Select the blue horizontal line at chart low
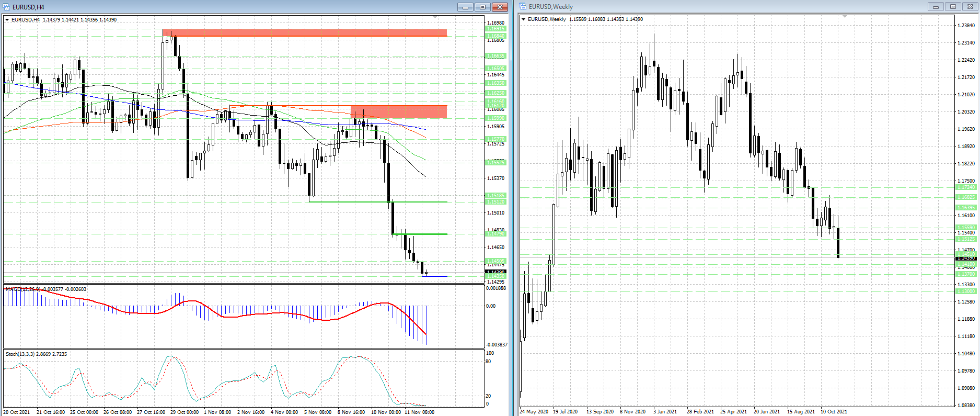980x416 pixels. pos(435,276)
